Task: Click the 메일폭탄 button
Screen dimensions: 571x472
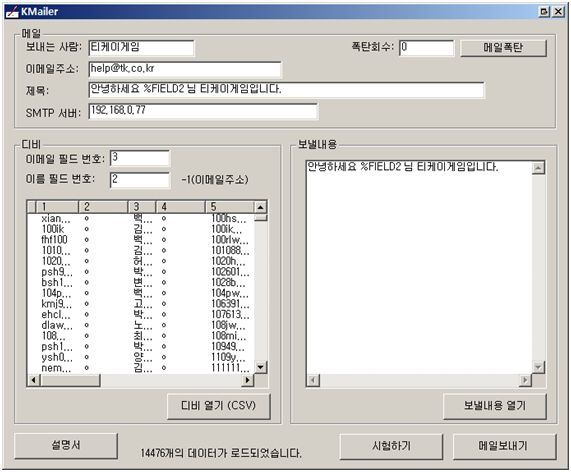Action: (x=503, y=48)
